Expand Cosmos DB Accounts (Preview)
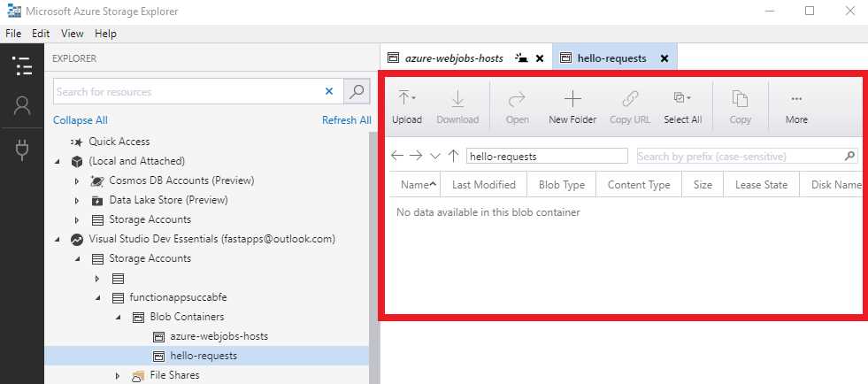Screen dimensions: 868x384 tap(77, 180)
